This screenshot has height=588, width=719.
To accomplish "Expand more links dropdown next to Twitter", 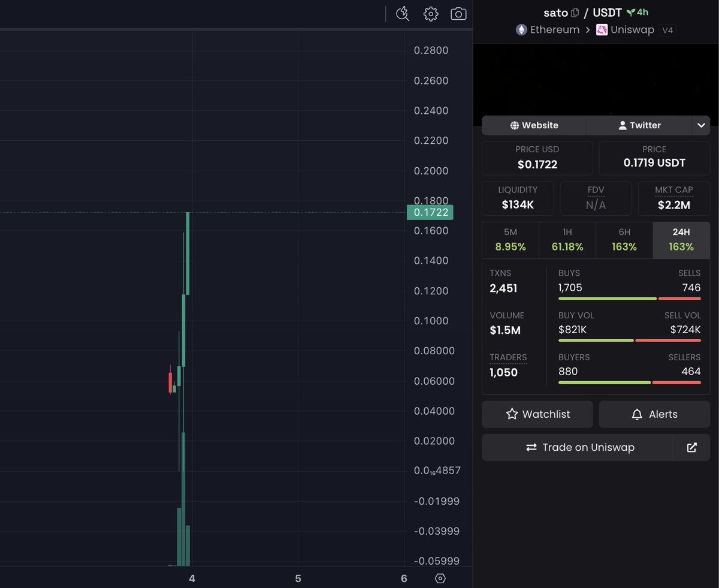I will pos(701,125).
